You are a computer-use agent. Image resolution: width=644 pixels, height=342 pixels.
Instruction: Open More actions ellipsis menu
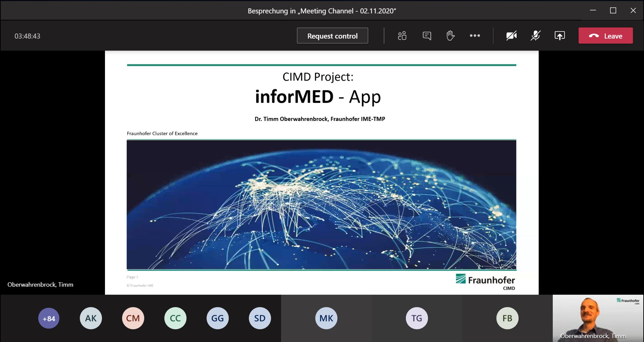[x=475, y=36]
